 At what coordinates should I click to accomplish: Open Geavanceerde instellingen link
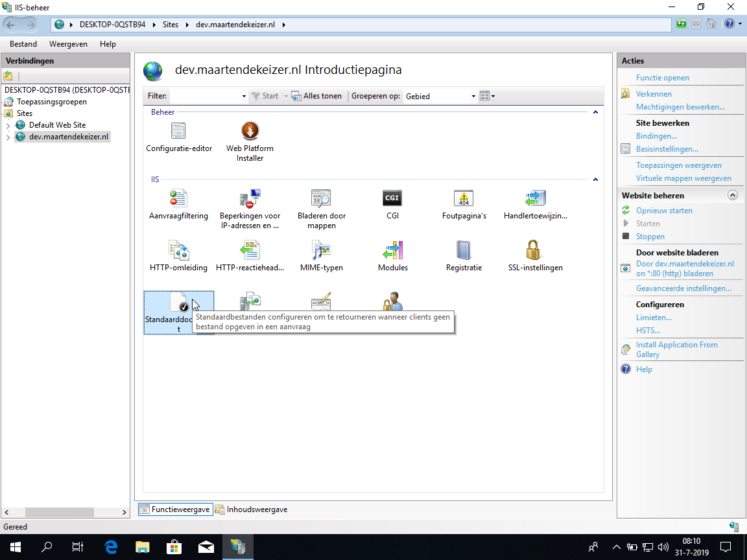pos(683,288)
